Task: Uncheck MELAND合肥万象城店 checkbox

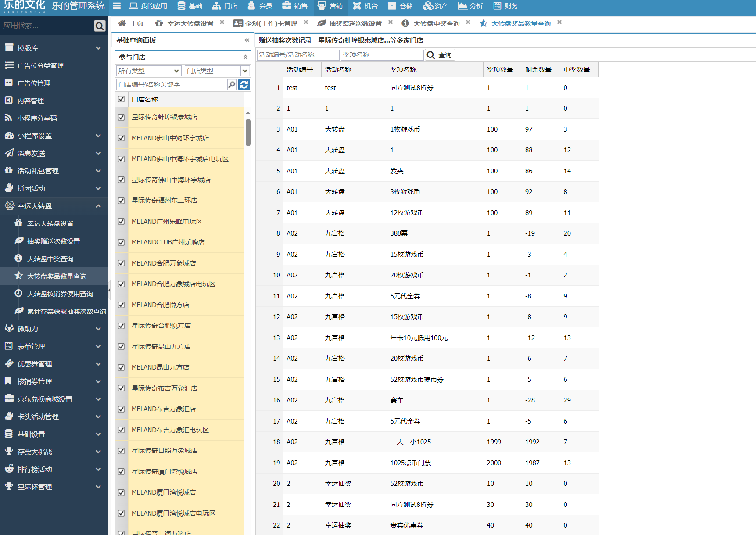Action: (122, 263)
